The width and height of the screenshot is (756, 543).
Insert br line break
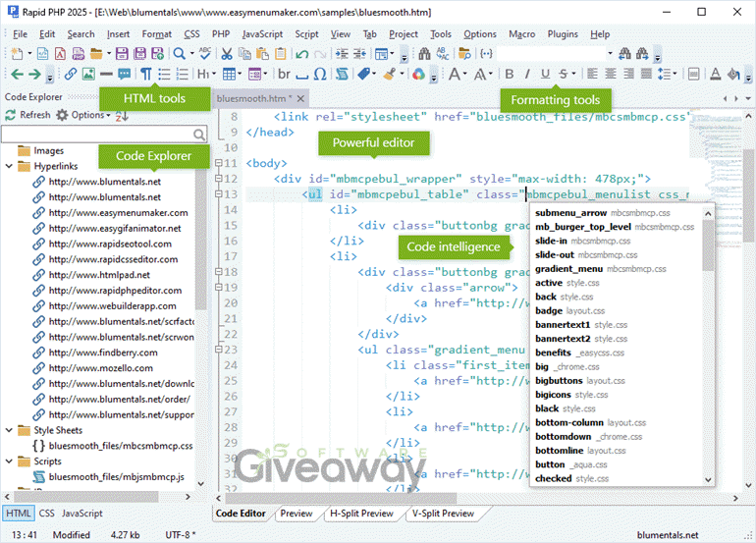coord(284,74)
